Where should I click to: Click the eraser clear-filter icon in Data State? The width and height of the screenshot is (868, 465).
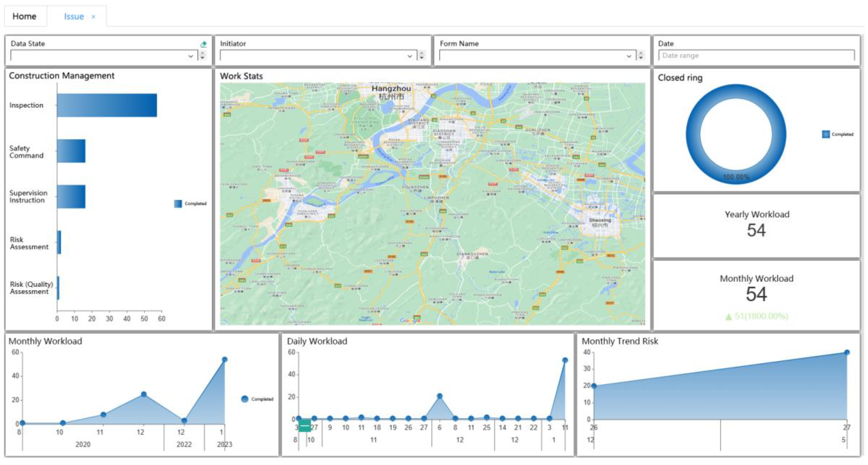click(203, 44)
